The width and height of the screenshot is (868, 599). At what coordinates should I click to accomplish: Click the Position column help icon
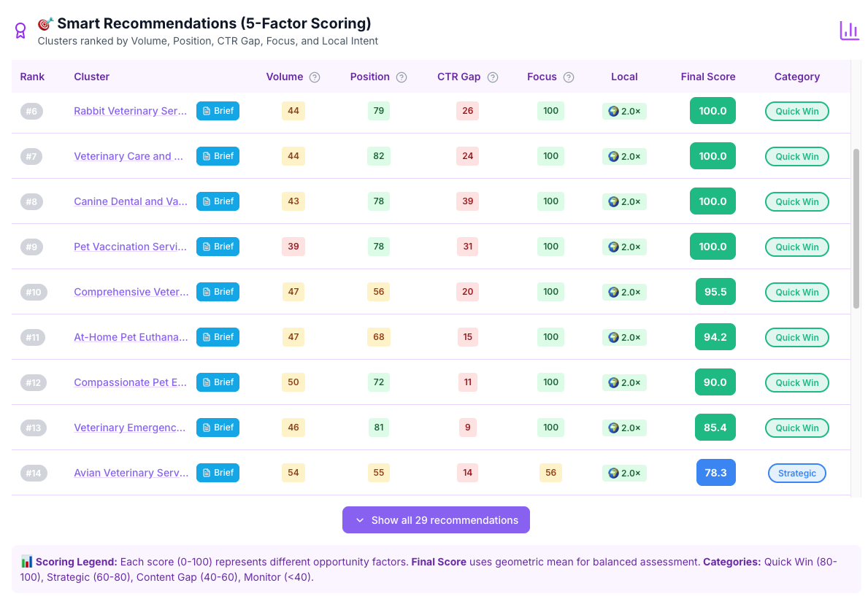tap(401, 77)
